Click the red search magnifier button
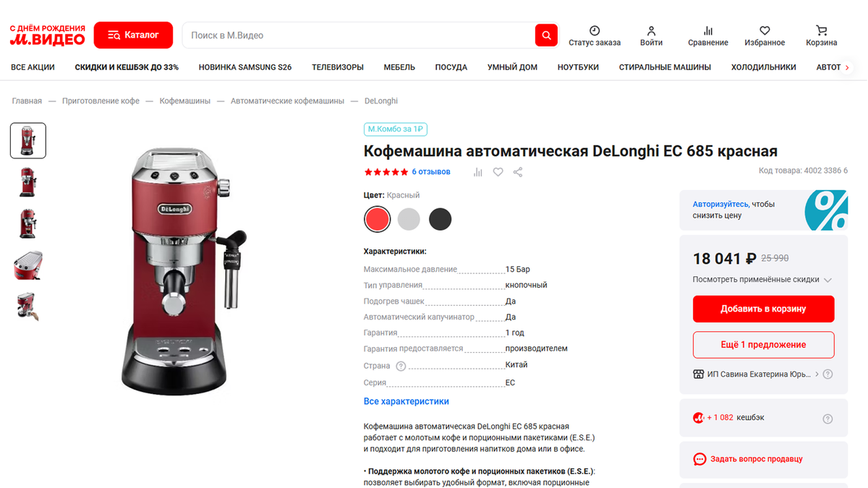Screen dimensions: 868x488 click(546, 35)
